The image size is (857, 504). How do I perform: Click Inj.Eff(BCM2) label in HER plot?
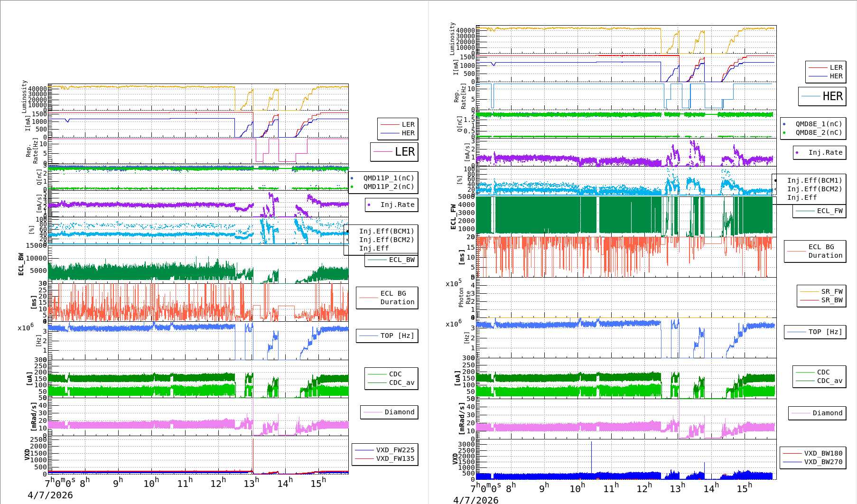click(814, 189)
